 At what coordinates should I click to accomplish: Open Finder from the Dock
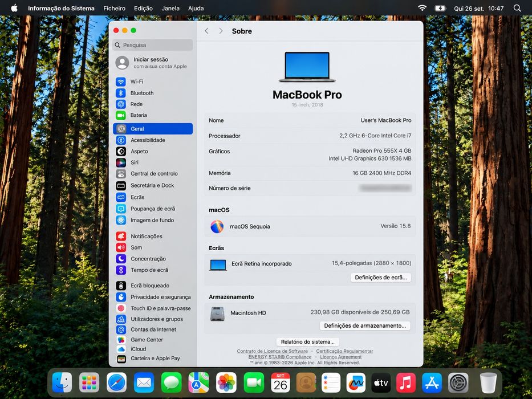coord(62,382)
